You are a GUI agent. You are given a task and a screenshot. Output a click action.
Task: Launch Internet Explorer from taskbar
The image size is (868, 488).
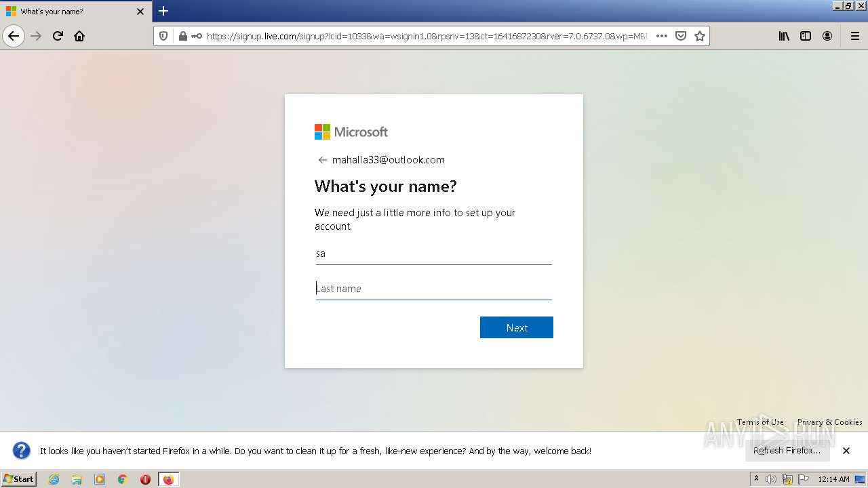click(54, 479)
